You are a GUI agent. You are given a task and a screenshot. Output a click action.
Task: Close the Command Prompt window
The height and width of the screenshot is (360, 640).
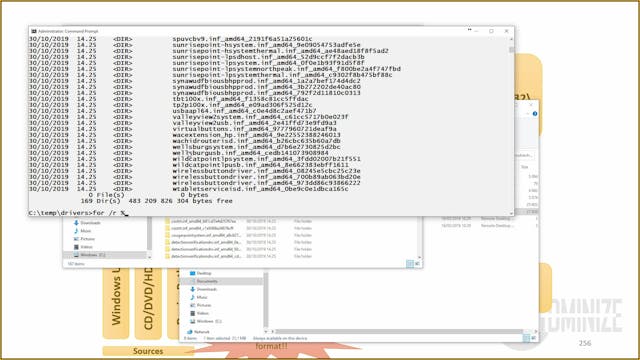[x=507, y=31]
